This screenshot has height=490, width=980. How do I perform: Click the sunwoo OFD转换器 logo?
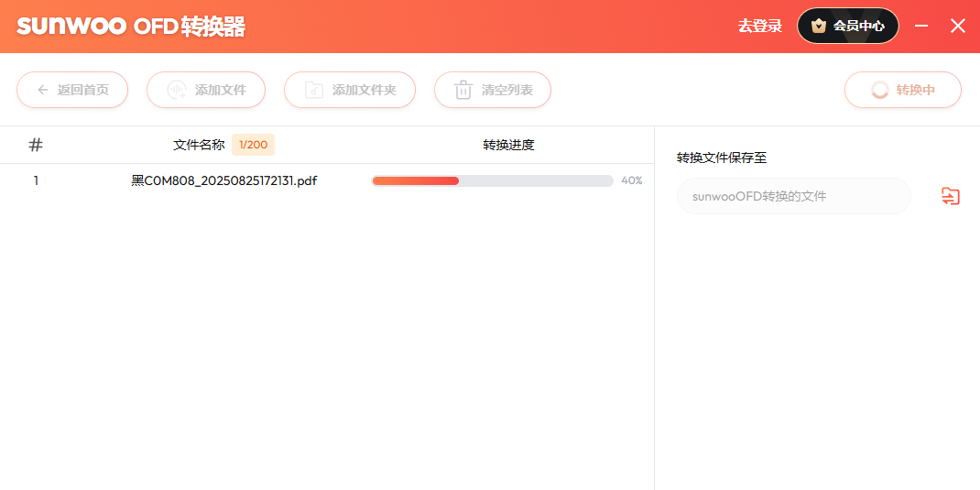131,27
